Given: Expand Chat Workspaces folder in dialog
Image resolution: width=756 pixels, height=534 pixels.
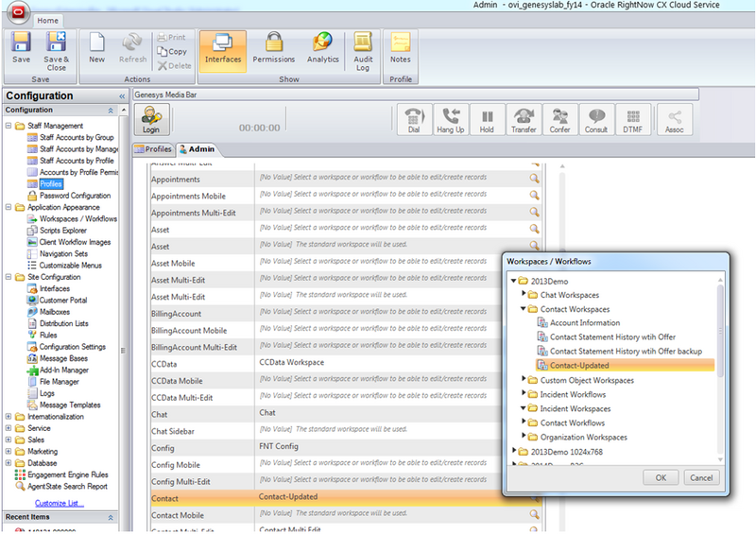Looking at the screenshot, I should pos(524,293).
